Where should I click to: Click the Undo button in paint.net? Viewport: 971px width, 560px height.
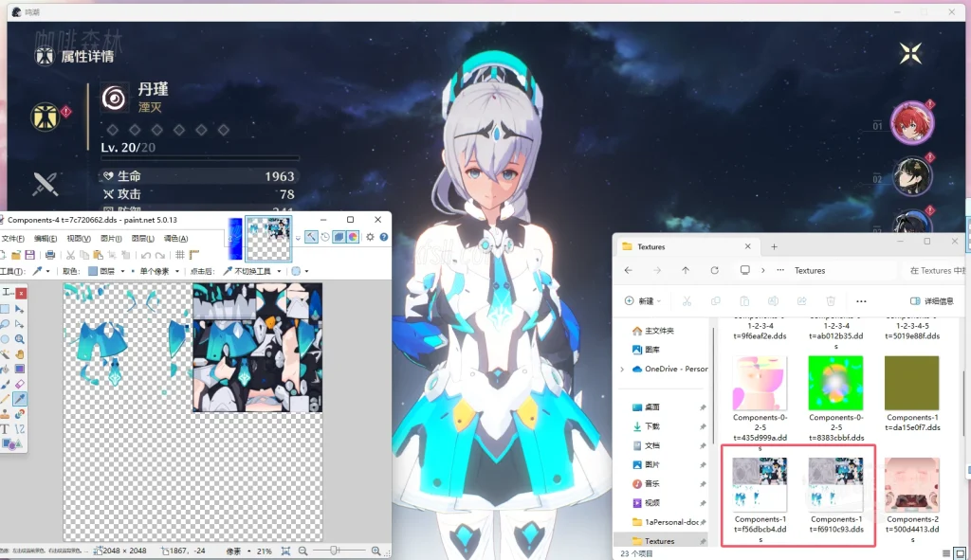coord(143,254)
